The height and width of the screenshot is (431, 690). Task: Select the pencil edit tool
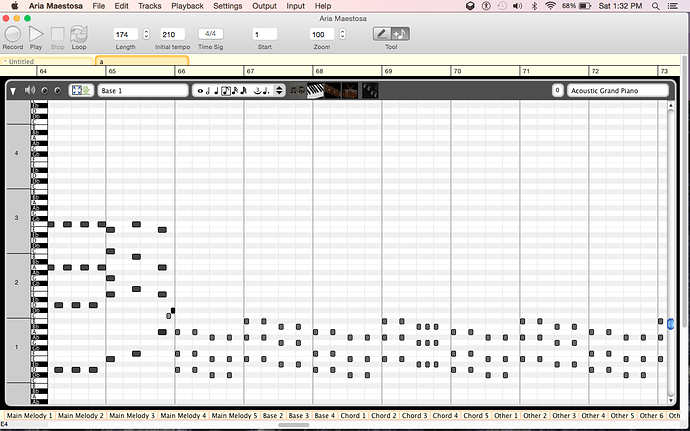coord(383,34)
